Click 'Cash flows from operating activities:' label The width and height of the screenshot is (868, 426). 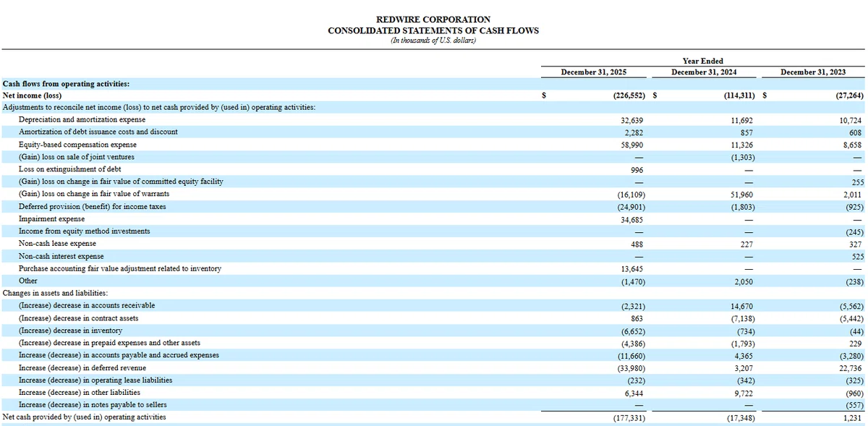click(x=67, y=84)
